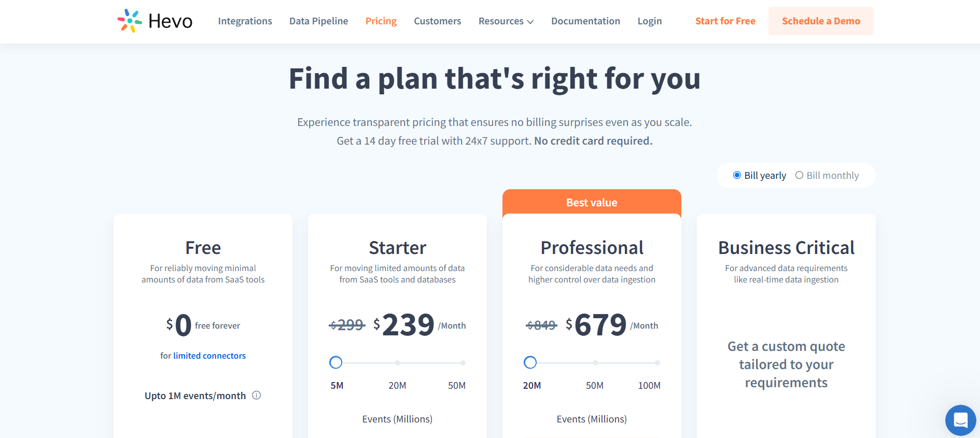Switch billing to Bill monthly
The height and width of the screenshot is (438, 980).
799,175
